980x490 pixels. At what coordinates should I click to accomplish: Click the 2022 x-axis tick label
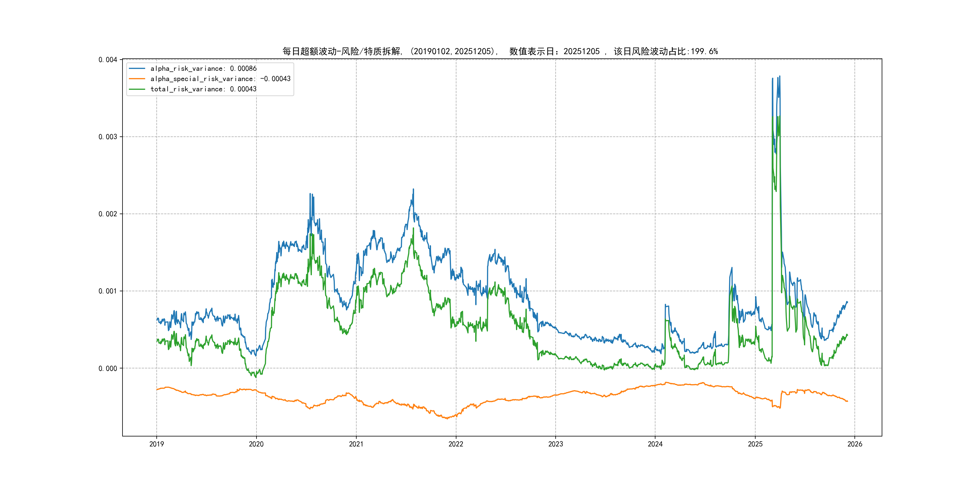tap(456, 444)
